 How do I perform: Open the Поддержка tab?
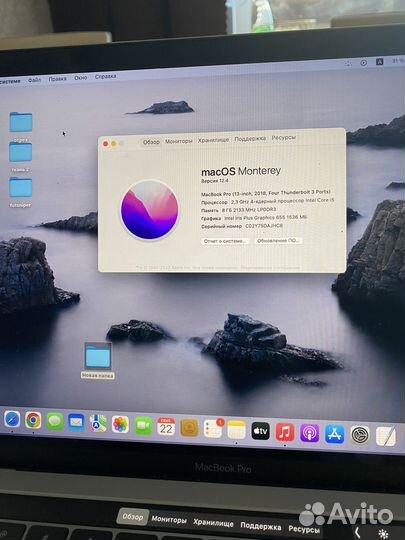(x=250, y=139)
